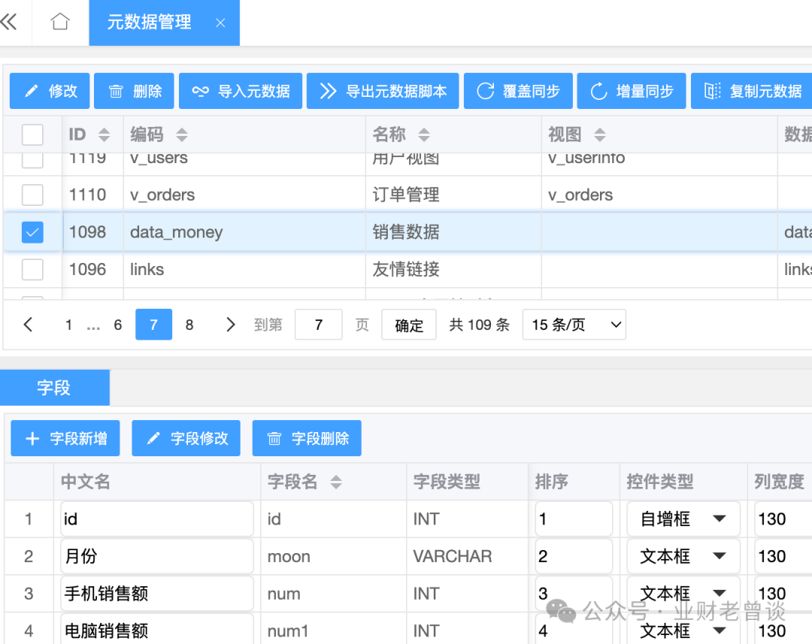Click the 导入元数据 import button
The height and width of the screenshot is (644, 812).
[x=241, y=91]
